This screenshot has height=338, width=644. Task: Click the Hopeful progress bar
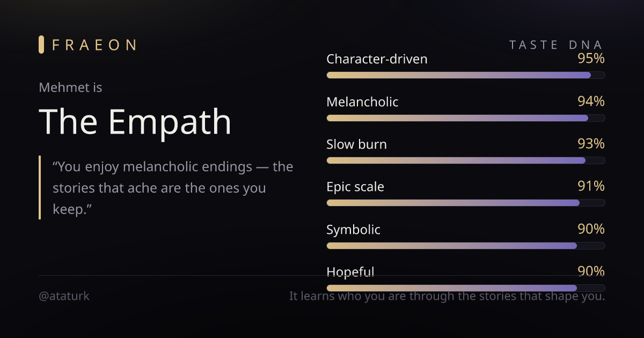click(x=466, y=288)
